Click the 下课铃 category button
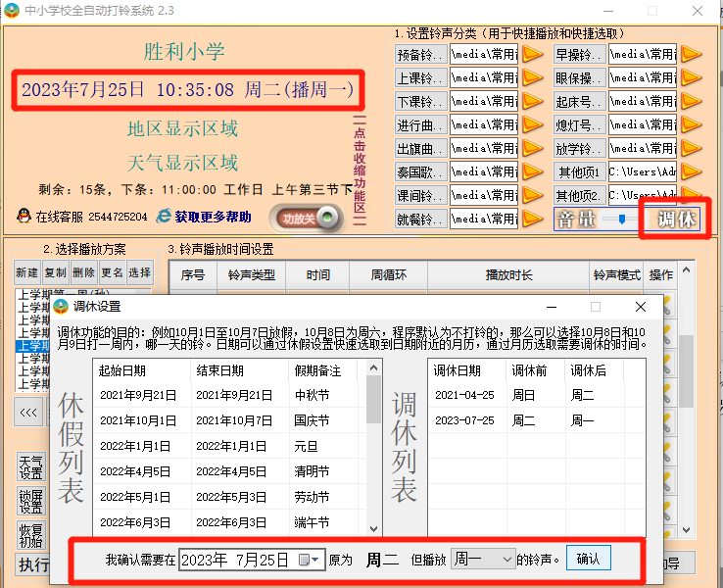 [420, 101]
